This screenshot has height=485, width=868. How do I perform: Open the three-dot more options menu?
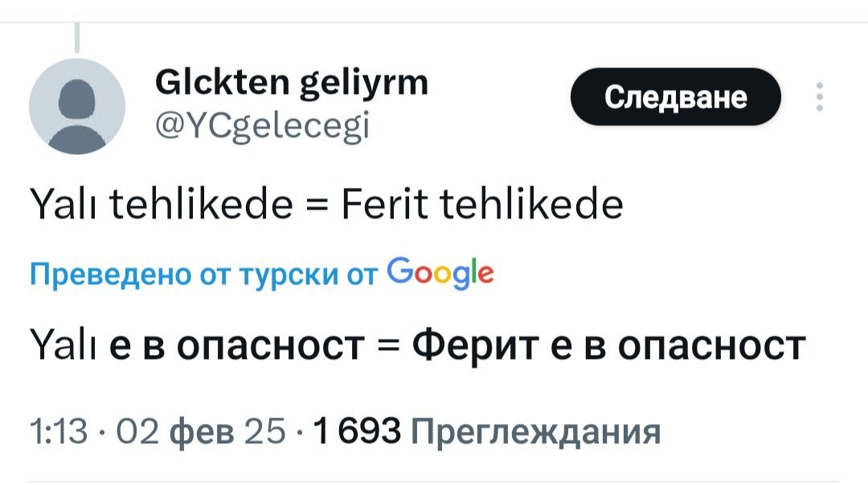tap(819, 96)
